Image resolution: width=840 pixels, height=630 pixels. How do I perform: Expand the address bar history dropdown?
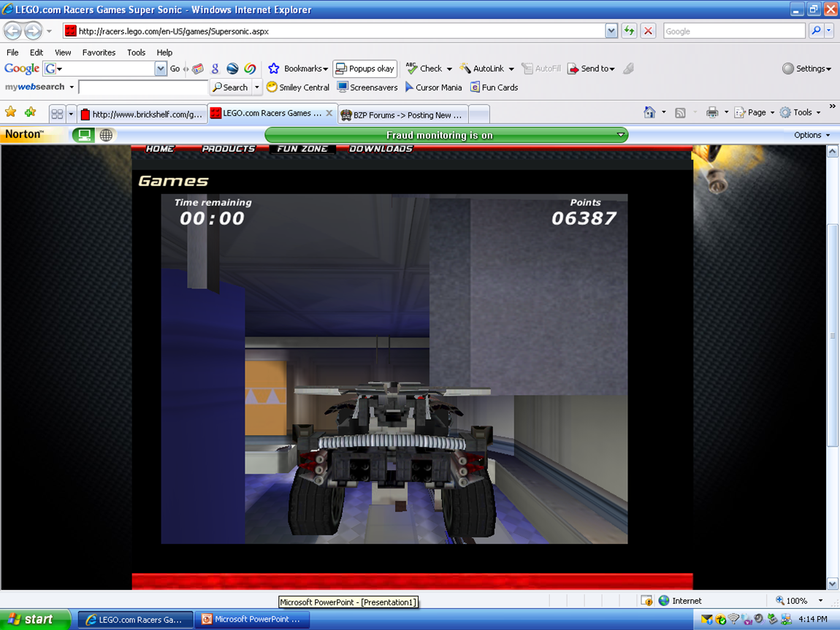(611, 31)
